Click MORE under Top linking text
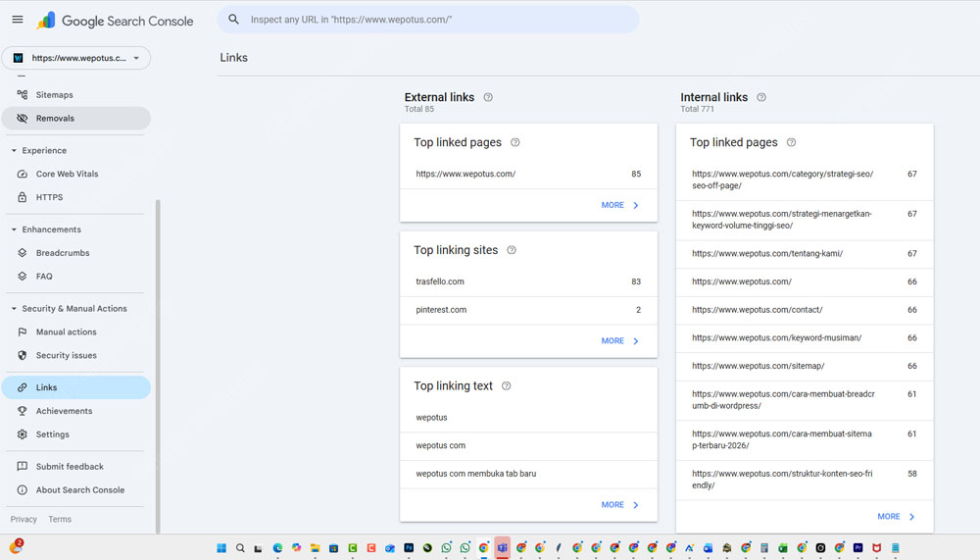Image resolution: width=980 pixels, height=560 pixels. coord(619,505)
